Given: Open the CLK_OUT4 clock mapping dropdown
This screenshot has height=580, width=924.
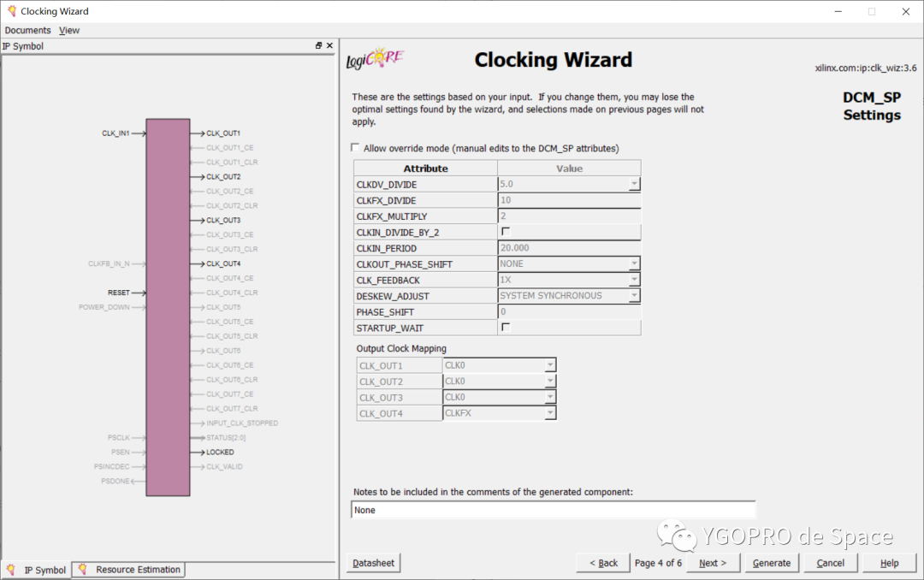Looking at the screenshot, I should tap(549, 412).
